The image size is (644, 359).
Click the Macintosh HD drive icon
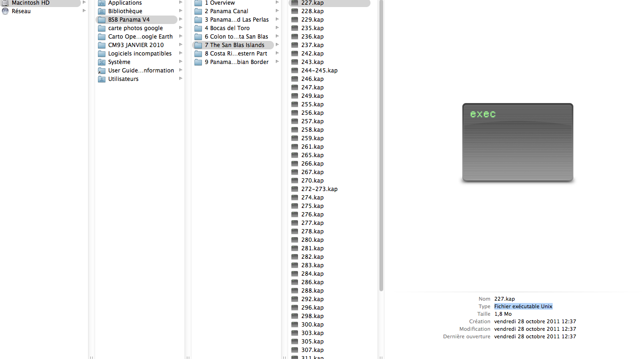pos(5,3)
